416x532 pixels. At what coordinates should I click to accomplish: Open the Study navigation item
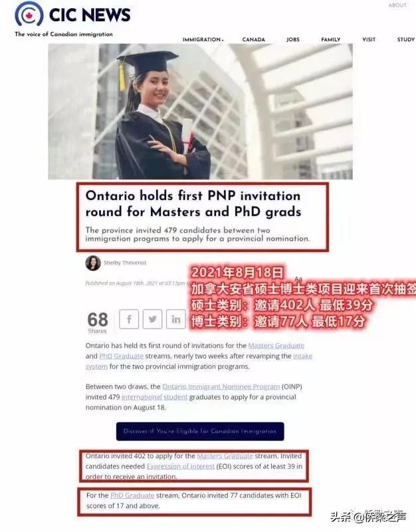(406, 39)
